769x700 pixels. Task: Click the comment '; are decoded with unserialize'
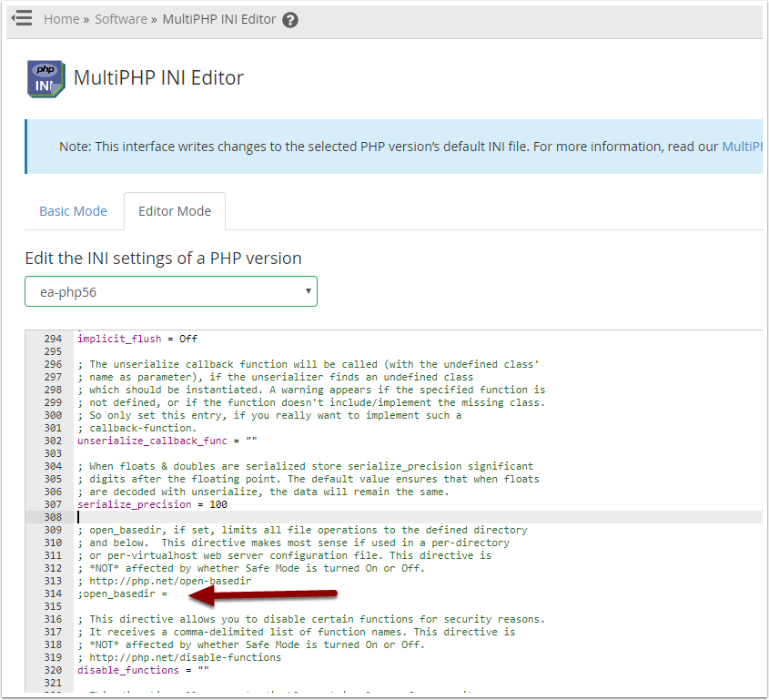tap(263, 492)
